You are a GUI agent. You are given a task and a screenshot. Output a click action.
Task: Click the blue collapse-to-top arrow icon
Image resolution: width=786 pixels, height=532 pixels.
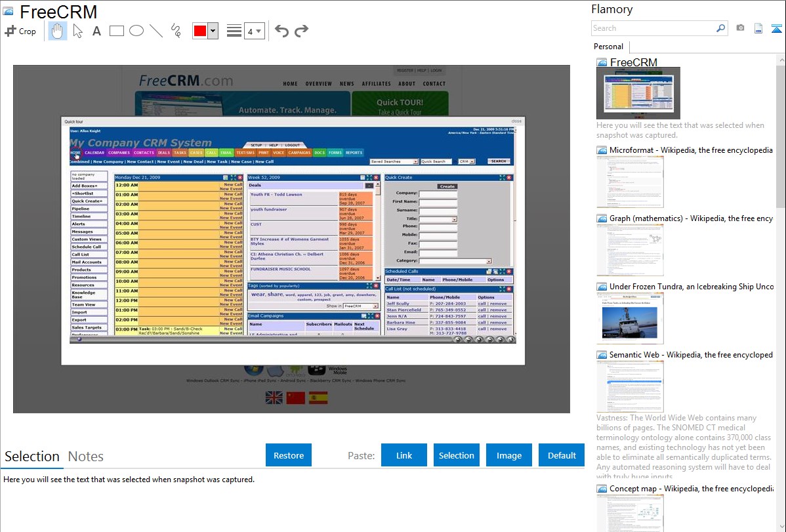click(776, 28)
